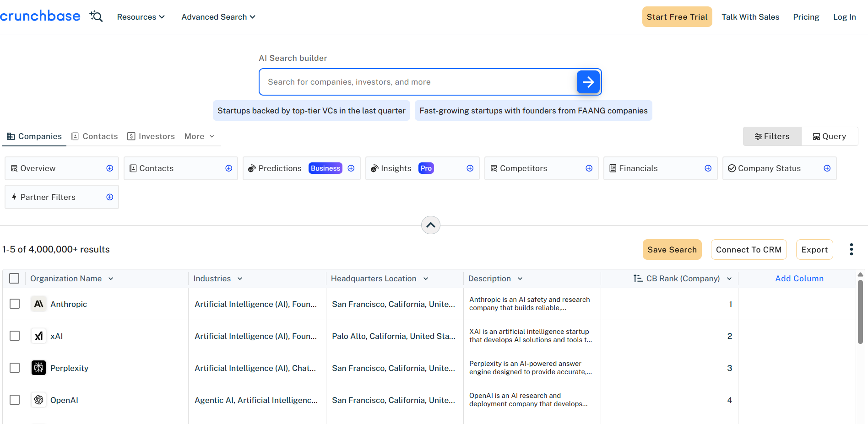Click the Save Search button

click(x=672, y=250)
